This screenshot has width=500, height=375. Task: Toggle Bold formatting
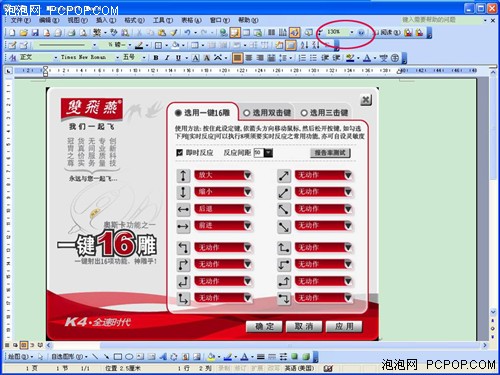click(x=156, y=58)
